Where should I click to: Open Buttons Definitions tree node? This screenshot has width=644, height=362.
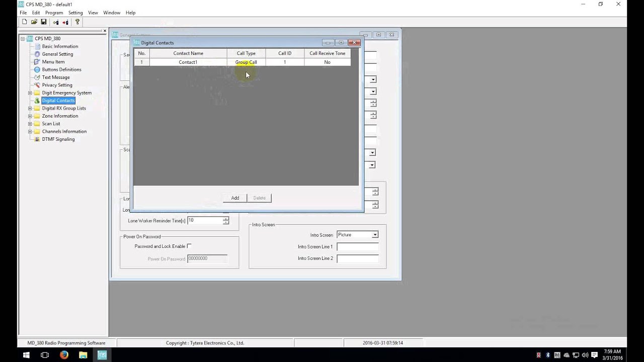point(61,69)
